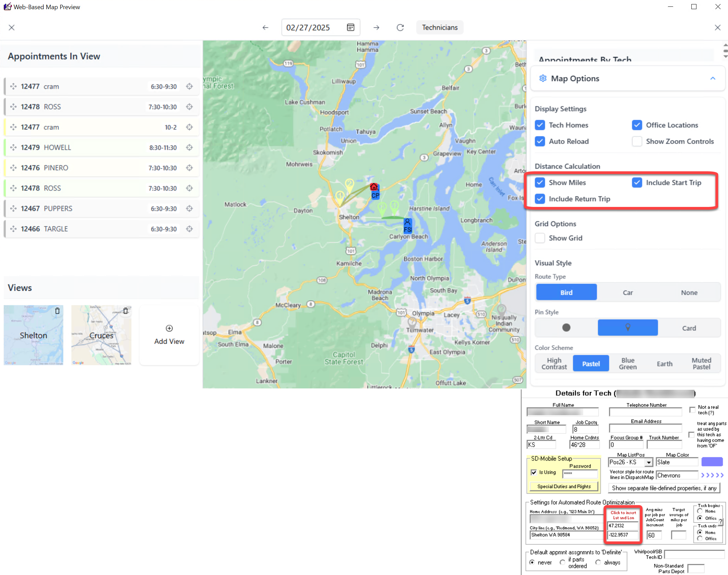Click Special Duties and Rights button
Viewport: 728px width, 575px height.
coord(564,486)
